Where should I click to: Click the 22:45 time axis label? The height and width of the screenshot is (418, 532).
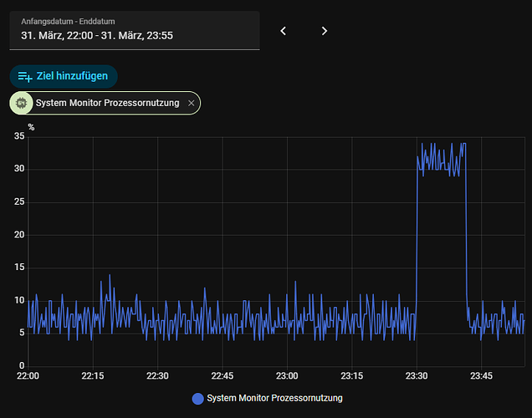coord(223,376)
